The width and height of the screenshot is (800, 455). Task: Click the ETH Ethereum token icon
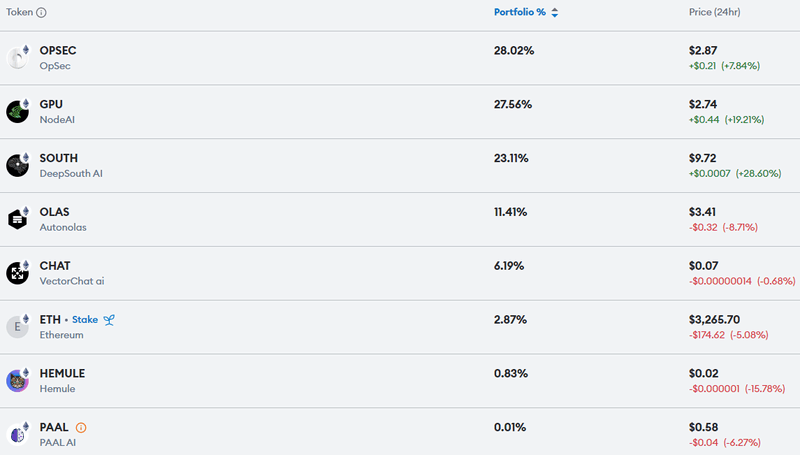click(x=17, y=326)
